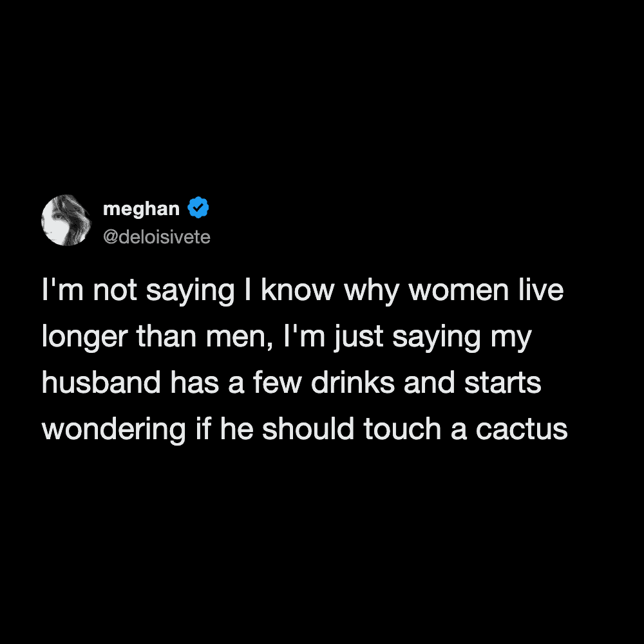644x644 pixels.
Task: Click the word "live" in the tweet
Action: coord(542,290)
